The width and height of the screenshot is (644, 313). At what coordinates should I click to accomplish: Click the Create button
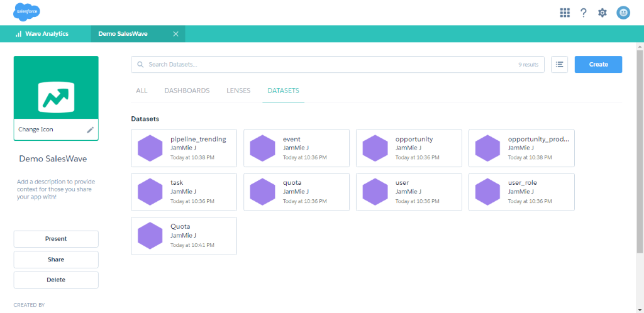coord(599,64)
